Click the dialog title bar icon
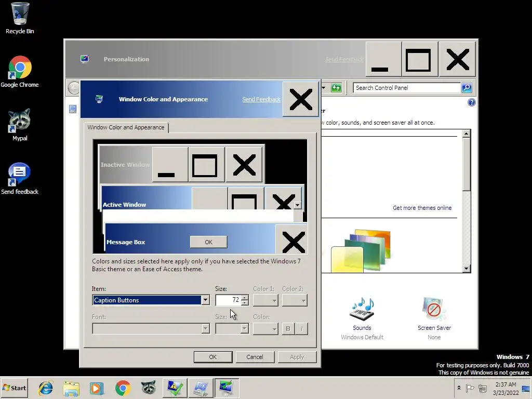Viewport: 532px width, 399px height. click(x=99, y=99)
